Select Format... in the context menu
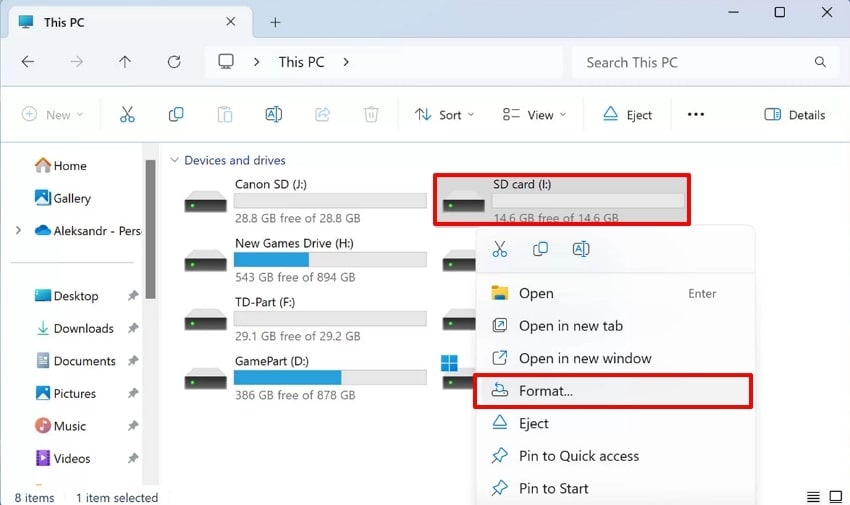The image size is (850, 505). click(613, 391)
